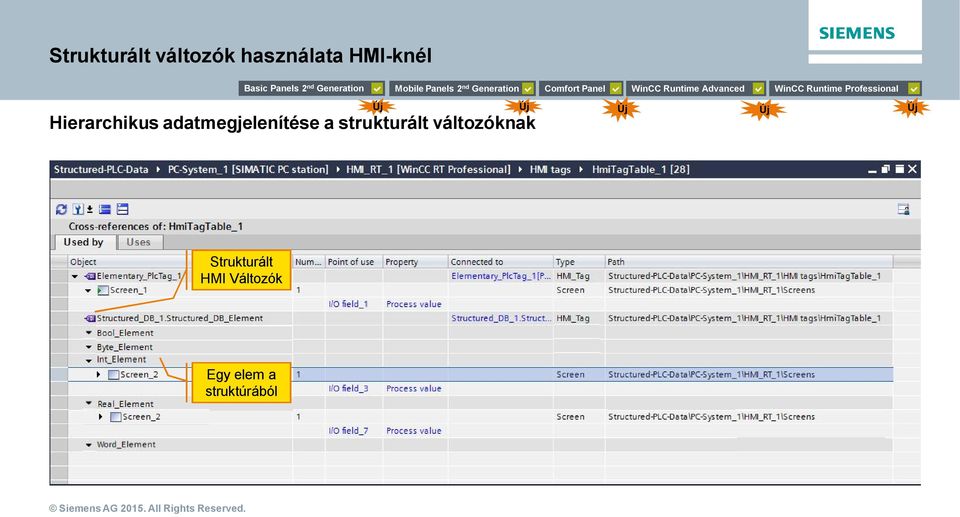Select the Byte_Element row label
The width and height of the screenshot is (960, 517).
pos(125,347)
